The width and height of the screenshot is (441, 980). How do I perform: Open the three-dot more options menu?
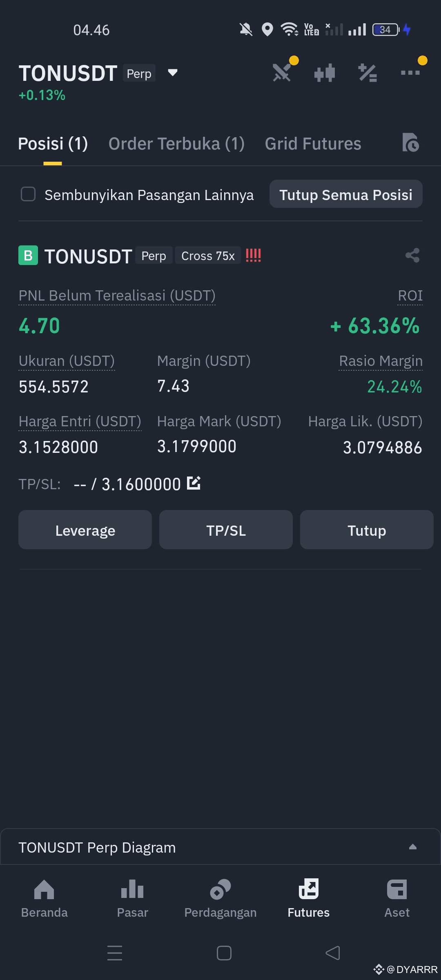point(410,73)
